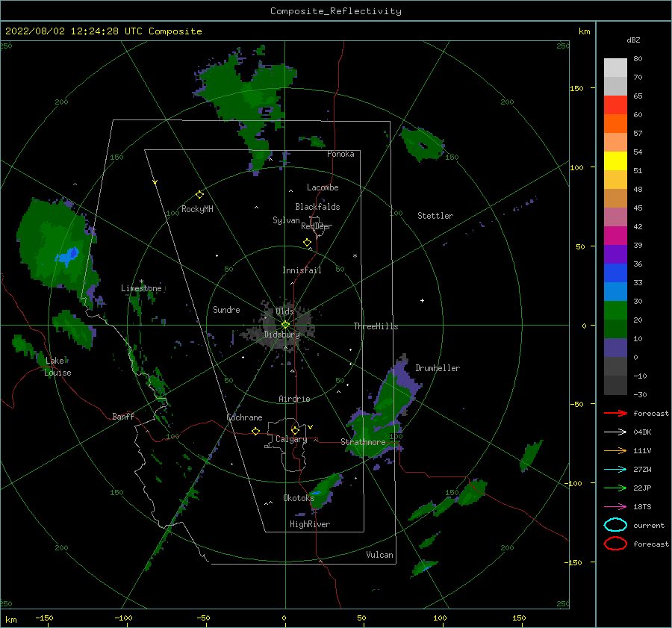Select the dark gray -10 dBZ swatch
Image resolution: width=672 pixels, height=628 pixels.
[615, 385]
